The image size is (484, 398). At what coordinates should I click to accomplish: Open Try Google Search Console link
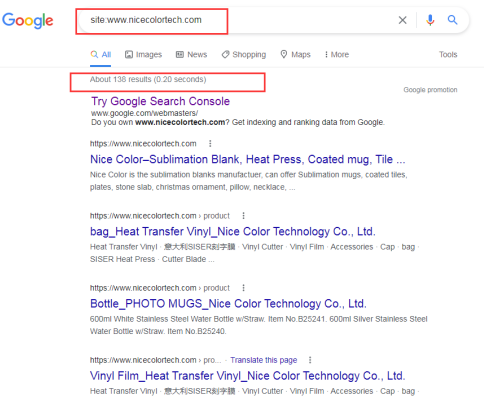click(x=161, y=101)
